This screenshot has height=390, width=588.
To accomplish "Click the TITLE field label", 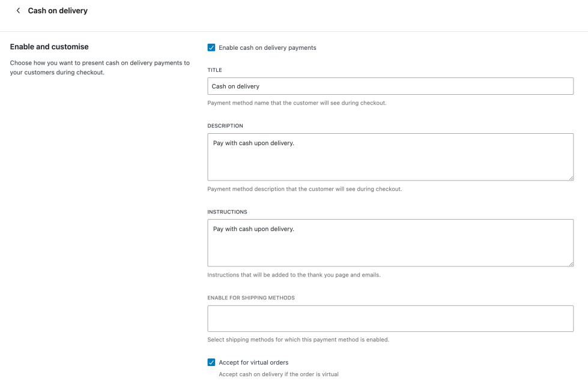I will point(214,70).
